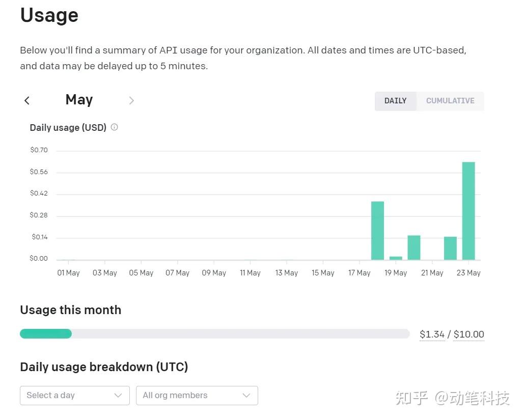Click chevron arrow in Select a day box
The image size is (523, 420).
click(x=118, y=396)
